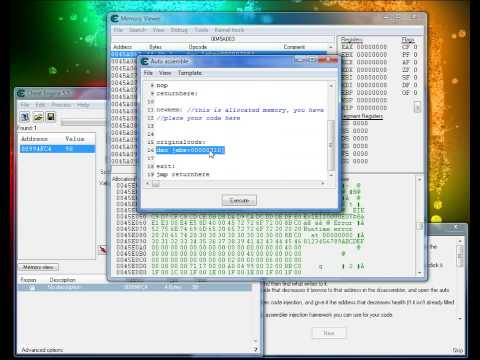
Task: Click the 0045E0A0 hex dump row
Action: click(240, 248)
